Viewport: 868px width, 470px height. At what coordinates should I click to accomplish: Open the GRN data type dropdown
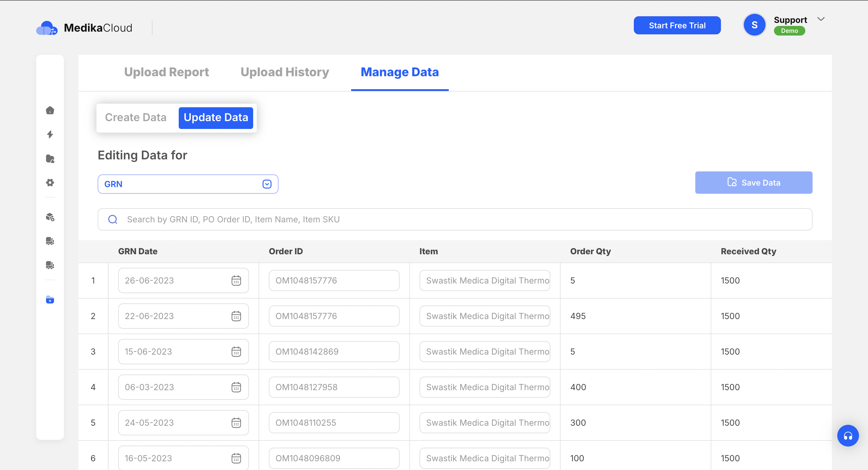[x=188, y=184]
